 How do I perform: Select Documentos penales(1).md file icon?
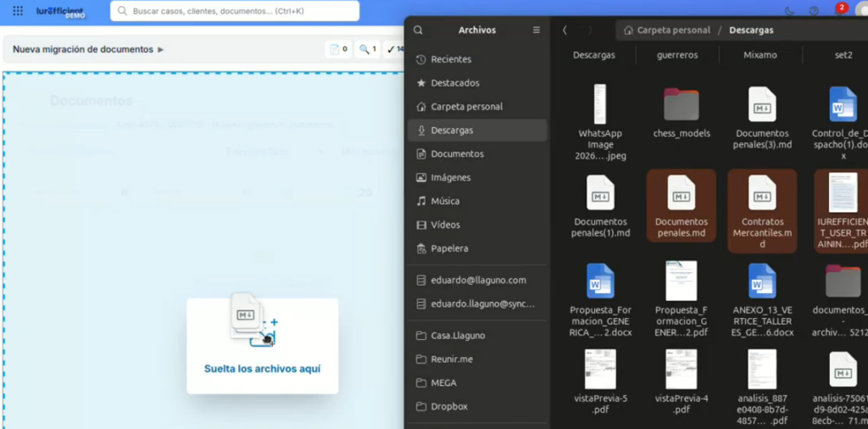point(601,192)
